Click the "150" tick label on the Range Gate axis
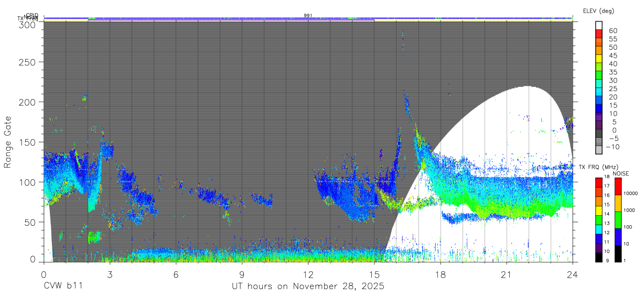Viewport: 644px width, 297px height. pos(29,142)
